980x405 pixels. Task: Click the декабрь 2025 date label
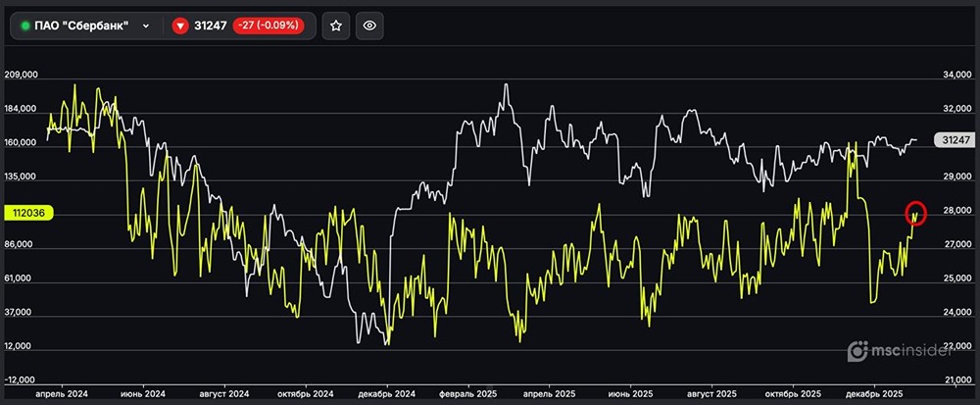(874, 394)
